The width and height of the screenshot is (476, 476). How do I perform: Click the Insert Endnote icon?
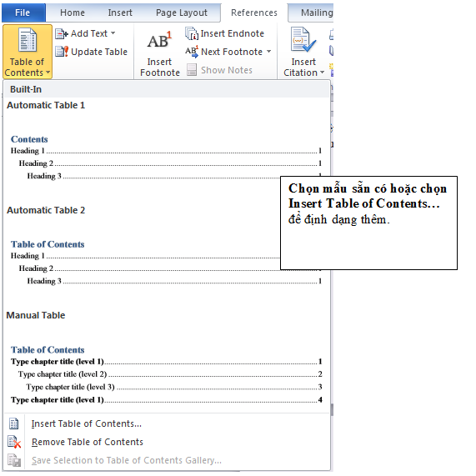tap(192, 33)
